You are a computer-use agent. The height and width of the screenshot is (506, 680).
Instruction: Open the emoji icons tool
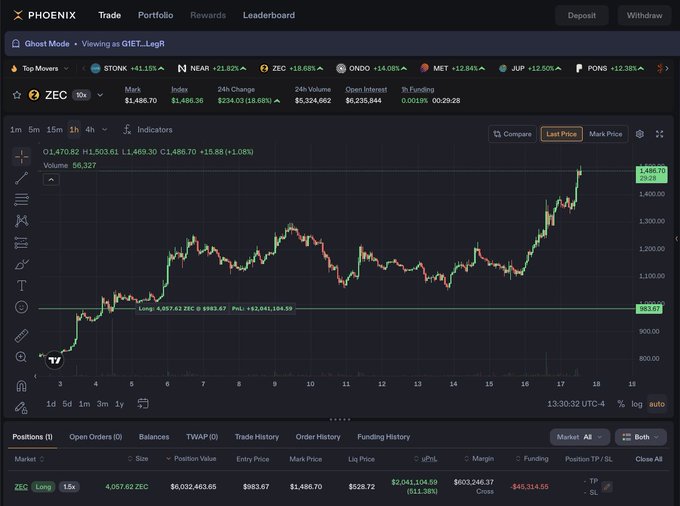point(21,307)
